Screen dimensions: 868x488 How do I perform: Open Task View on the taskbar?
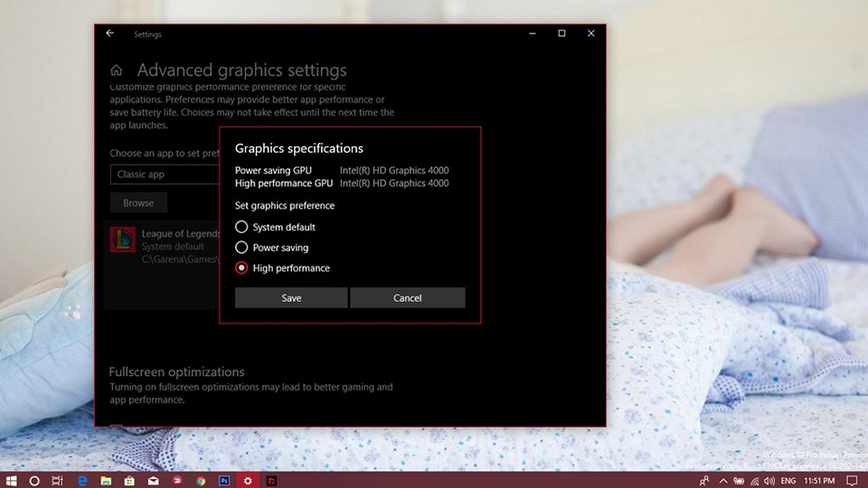coord(58,481)
